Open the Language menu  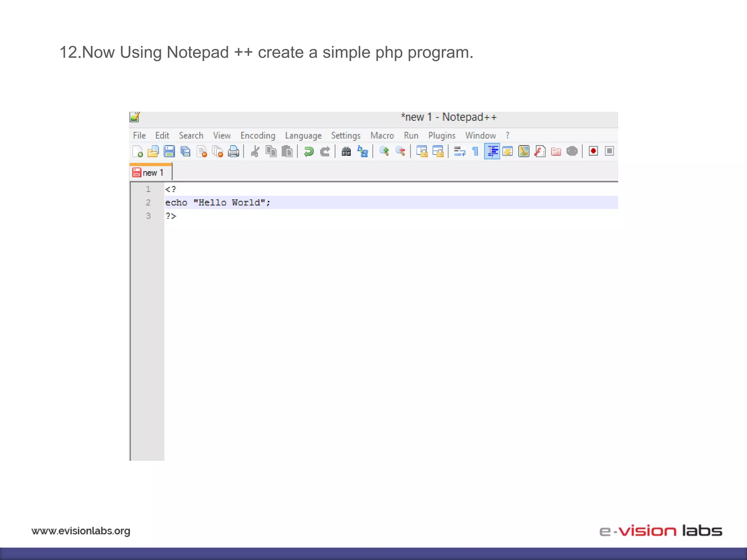click(303, 136)
